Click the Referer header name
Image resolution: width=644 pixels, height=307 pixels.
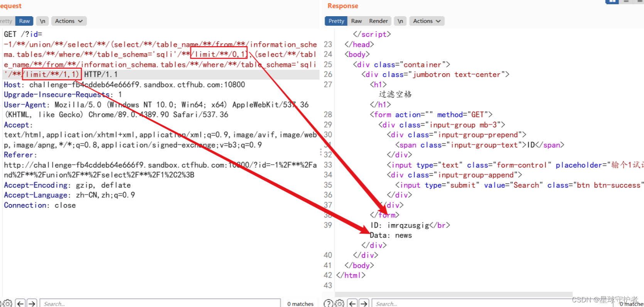pyautogui.click(x=20, y=155)
